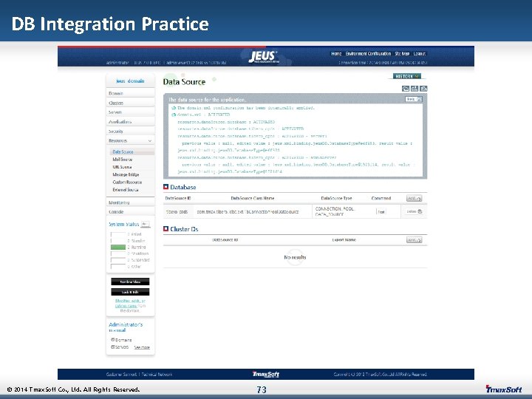Open the middle toolbar icon below the HISTORY button
The height and width of the screenshot is (399, 532).
coord(415,89)
